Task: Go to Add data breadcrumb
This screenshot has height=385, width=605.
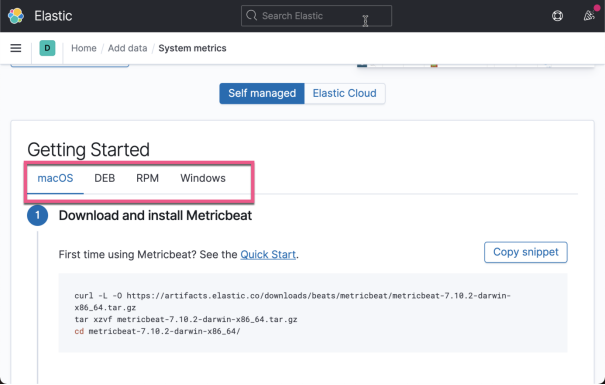Action: [127, 48]
